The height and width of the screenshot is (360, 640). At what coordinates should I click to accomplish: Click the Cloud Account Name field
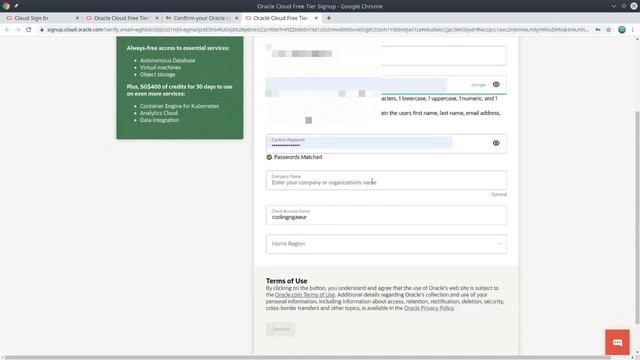386,215
